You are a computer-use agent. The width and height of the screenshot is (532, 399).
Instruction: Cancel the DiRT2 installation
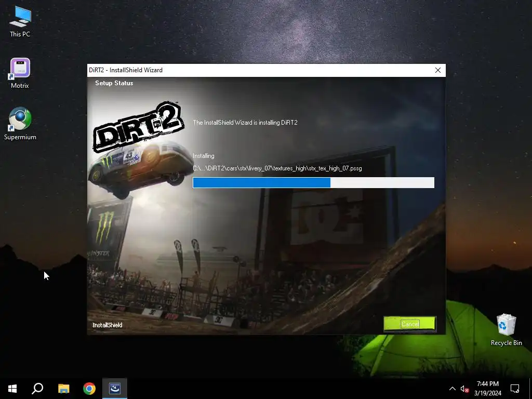tap(410, 324)
